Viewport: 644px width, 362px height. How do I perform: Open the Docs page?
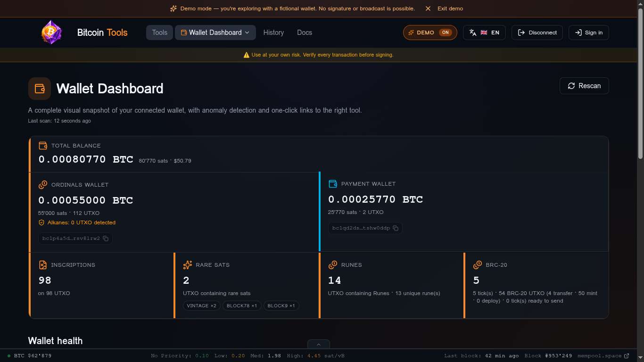pos(305,33)
